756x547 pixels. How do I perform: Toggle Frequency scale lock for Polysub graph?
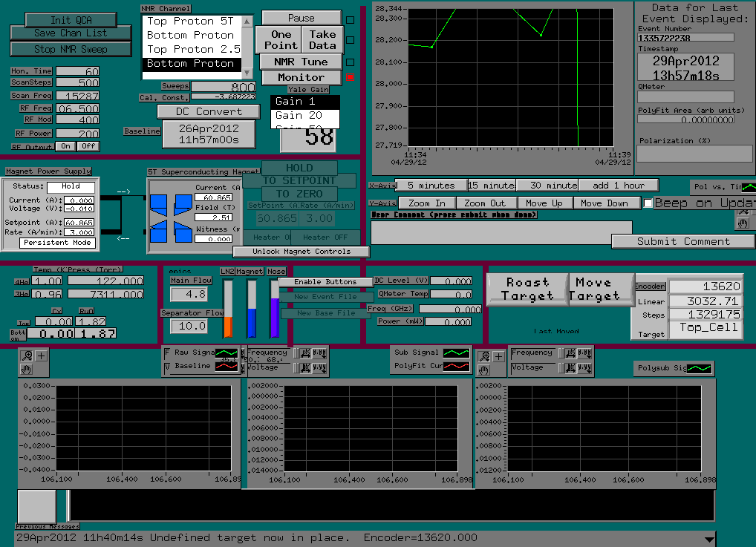click(561, 354)
